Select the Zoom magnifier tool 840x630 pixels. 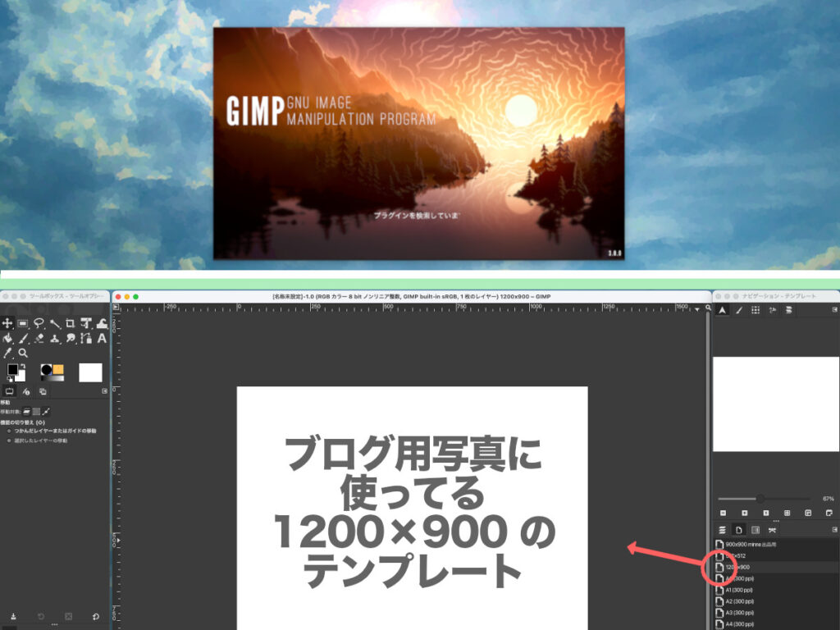[x=23, y=353]
